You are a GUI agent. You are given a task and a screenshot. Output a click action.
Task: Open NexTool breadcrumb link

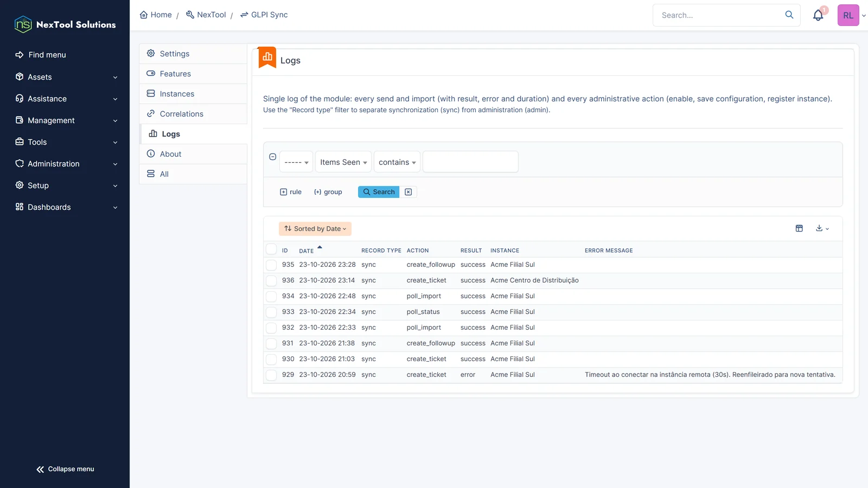coord(206,15)
